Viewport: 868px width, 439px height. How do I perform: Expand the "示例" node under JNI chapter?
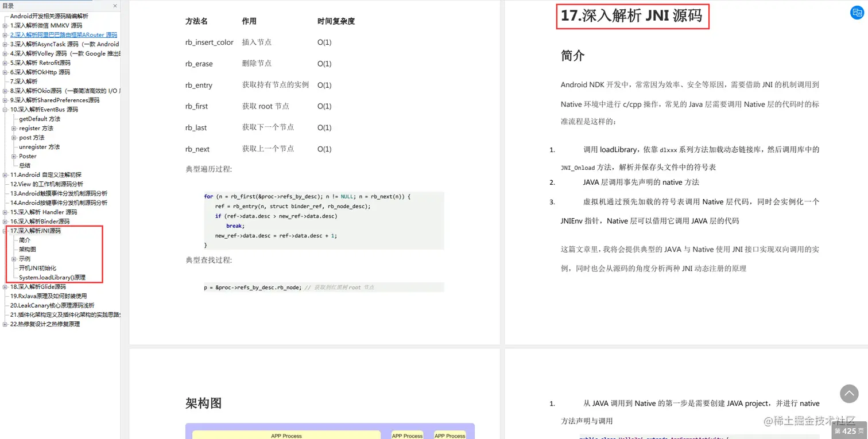click(x=13, y=258)
